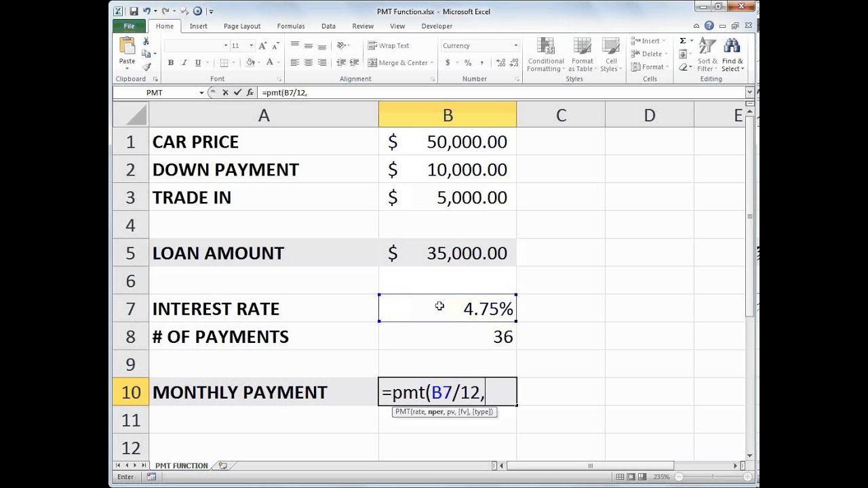Viewport: 868px width, 488px height.
Task: Open the Name Box dropdown arrow
Action: pyautogui.click(x=201, y=93)
